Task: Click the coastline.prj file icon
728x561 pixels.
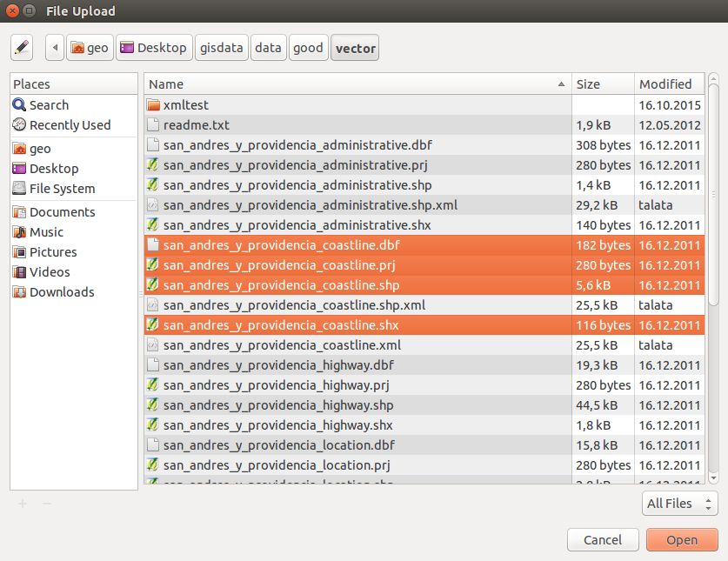Action: [153, 264]
